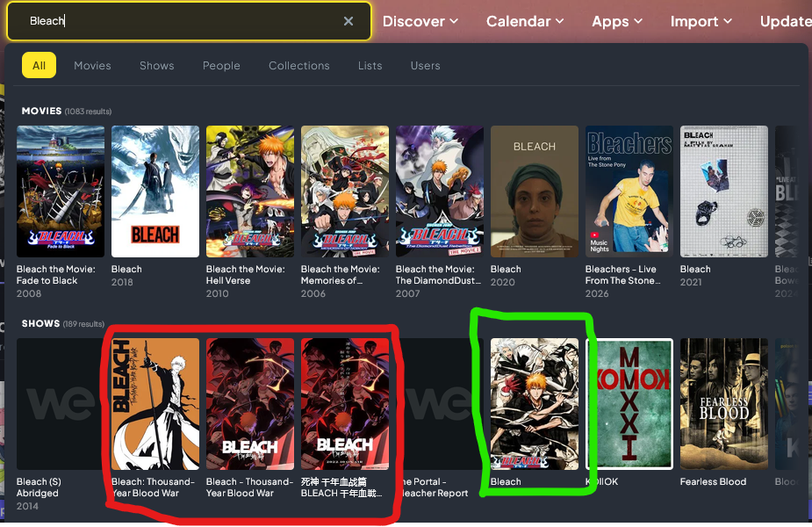
Task: Select the All filter tab
Action: [39, 65]
